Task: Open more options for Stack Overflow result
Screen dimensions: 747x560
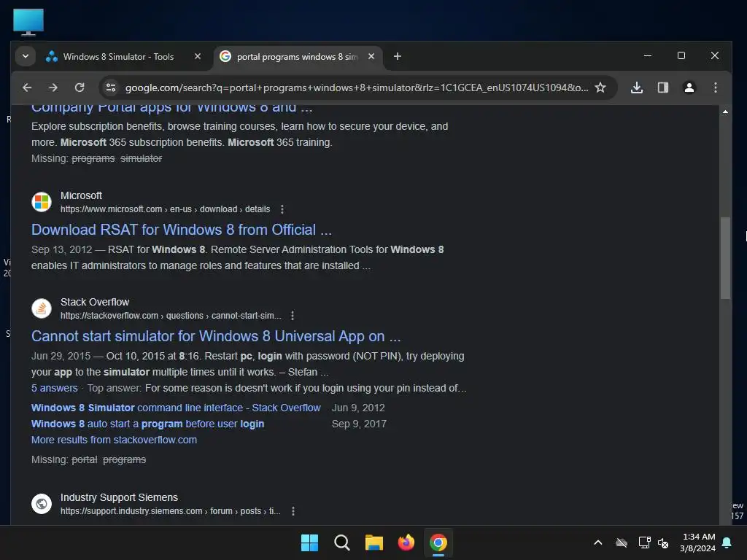Action: click(x=293, y=316)
